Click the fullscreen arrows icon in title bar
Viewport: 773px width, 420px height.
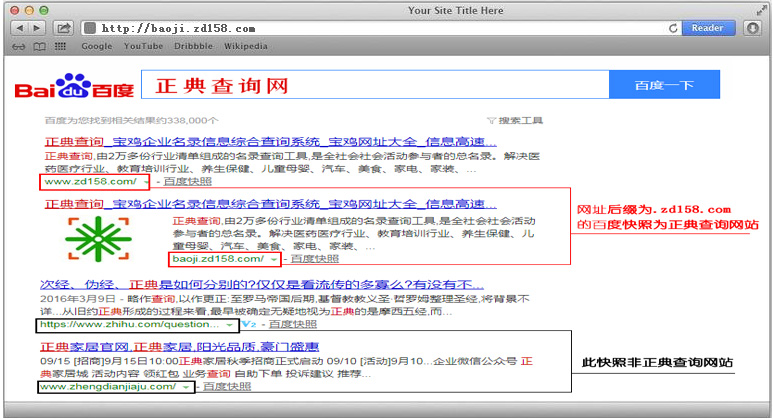pos(761,10)
